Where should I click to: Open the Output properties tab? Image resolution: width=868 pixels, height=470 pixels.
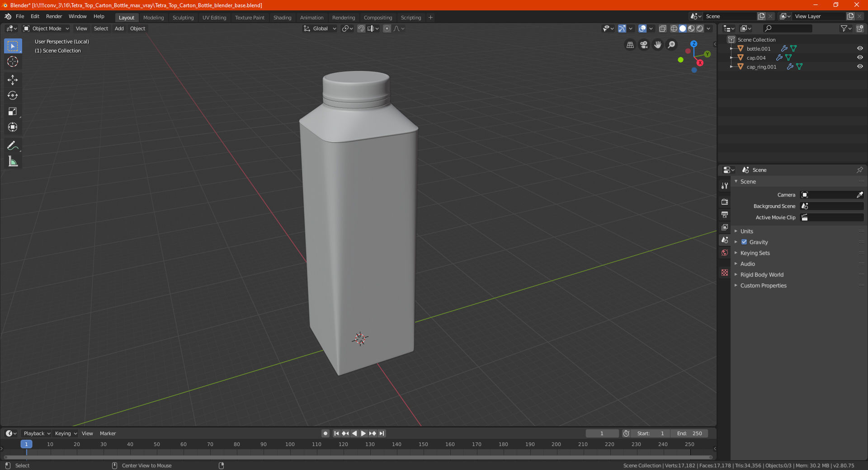725,214
